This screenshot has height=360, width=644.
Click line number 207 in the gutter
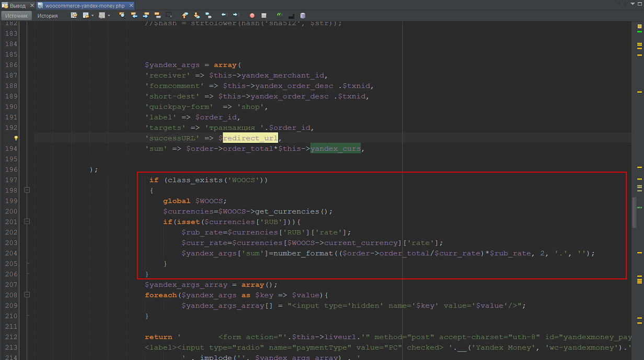[x=11, y=285]
